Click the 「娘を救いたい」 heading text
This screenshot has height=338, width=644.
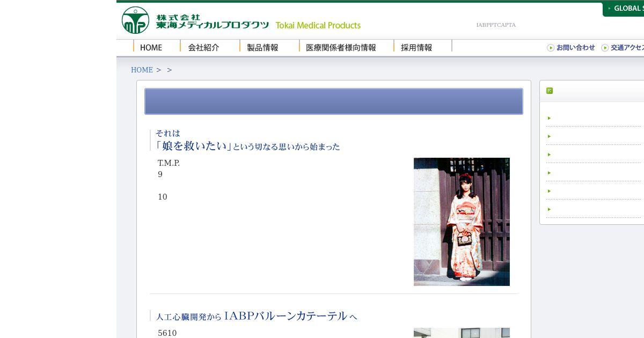point(193,145)
